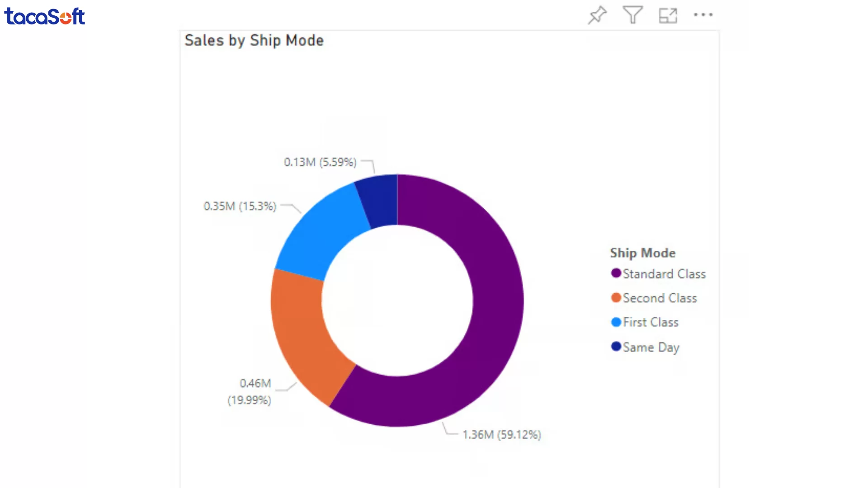Click the Sales by Ship Mode title

(254, 41)
